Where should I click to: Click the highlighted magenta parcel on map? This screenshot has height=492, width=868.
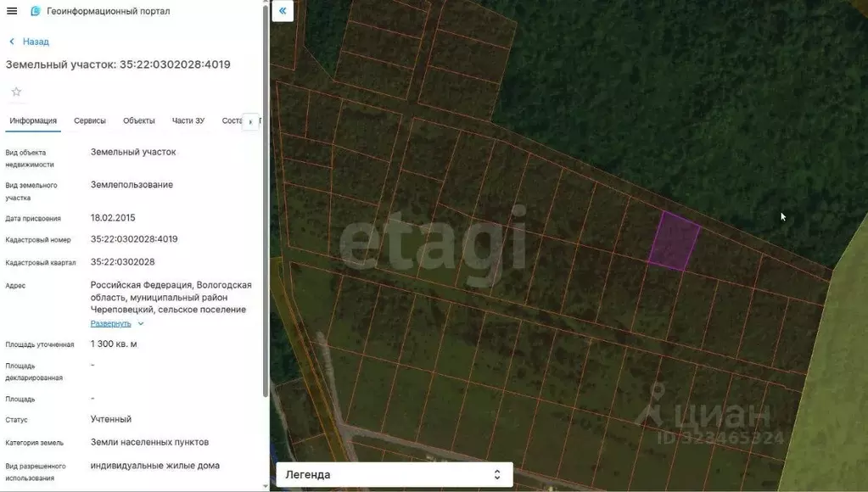pos(675,242)
